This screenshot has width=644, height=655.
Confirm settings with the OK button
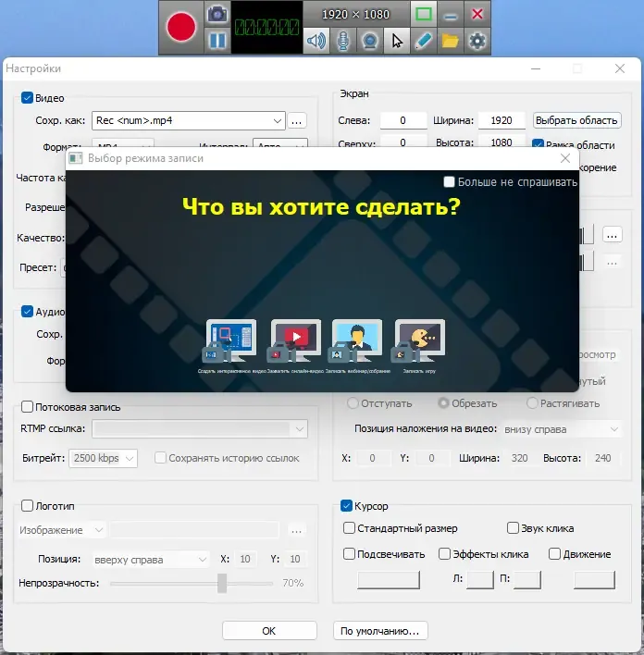click(269, 630)
